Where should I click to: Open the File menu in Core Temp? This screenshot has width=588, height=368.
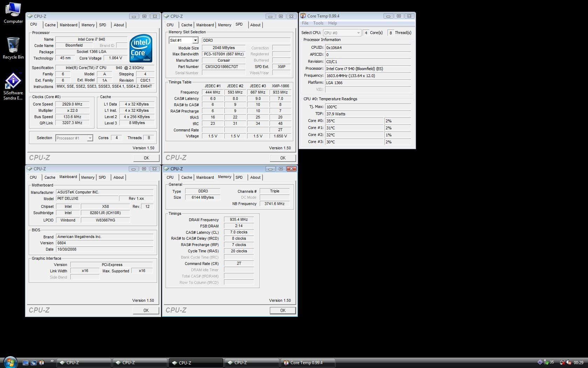pyautogui.click(x=305, y=23)
